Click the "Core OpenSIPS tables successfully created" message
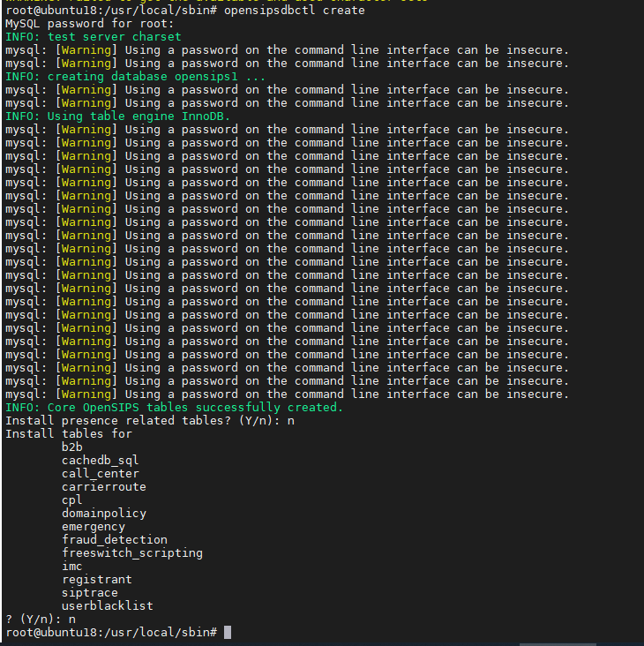The height and width of the screenshot is (646, 644). (174, 408)
